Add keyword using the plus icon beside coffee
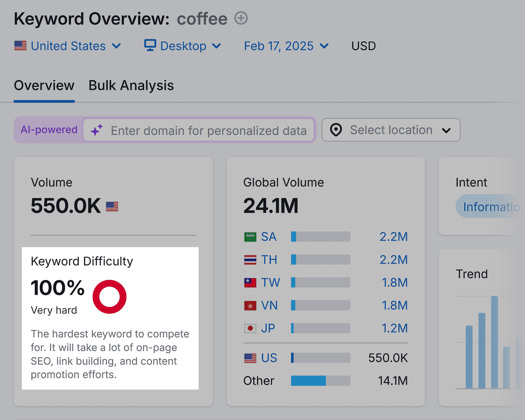This screenshot has width=525, height=420. [x=240, y=18]
